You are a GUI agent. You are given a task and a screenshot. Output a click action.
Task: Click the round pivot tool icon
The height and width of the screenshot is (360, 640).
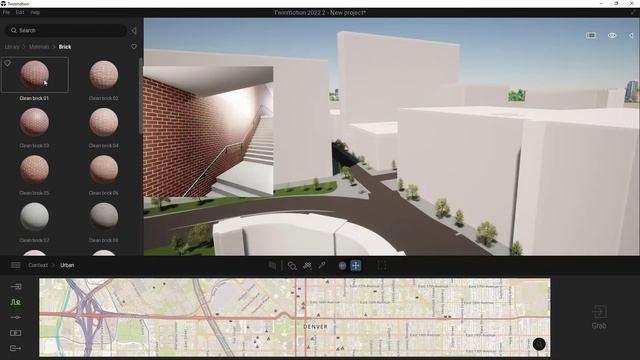coord(342,266)
